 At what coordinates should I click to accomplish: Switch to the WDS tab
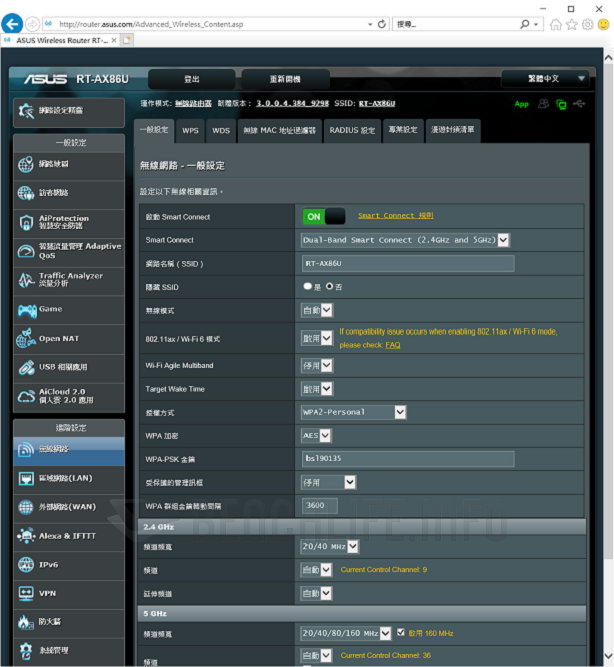pyautogui.click(x=221, y=131)
